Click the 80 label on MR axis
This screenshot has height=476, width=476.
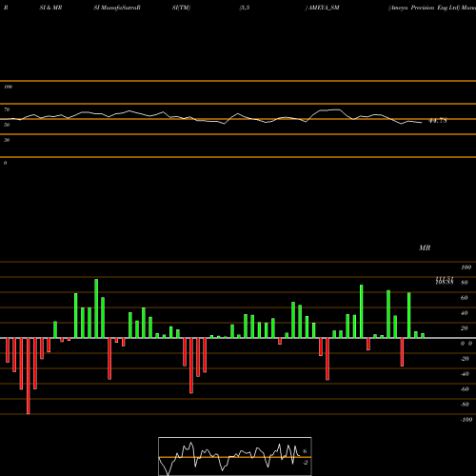tap(464, 283)
